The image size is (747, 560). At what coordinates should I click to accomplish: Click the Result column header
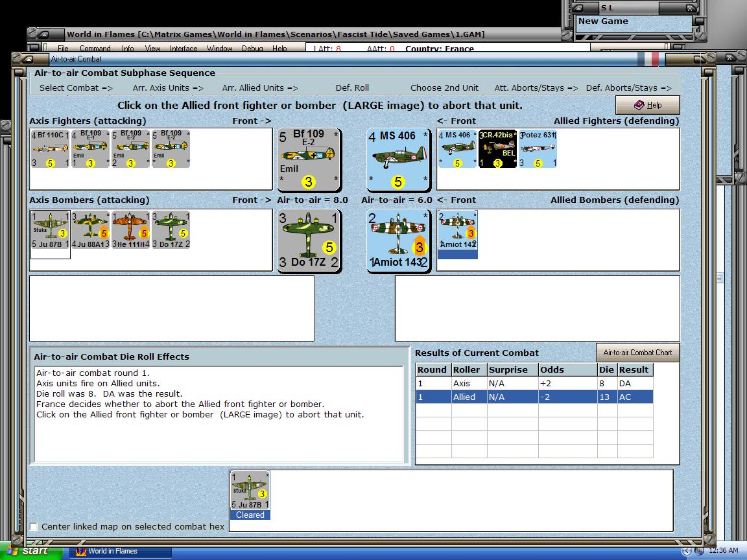pos(635,370)
